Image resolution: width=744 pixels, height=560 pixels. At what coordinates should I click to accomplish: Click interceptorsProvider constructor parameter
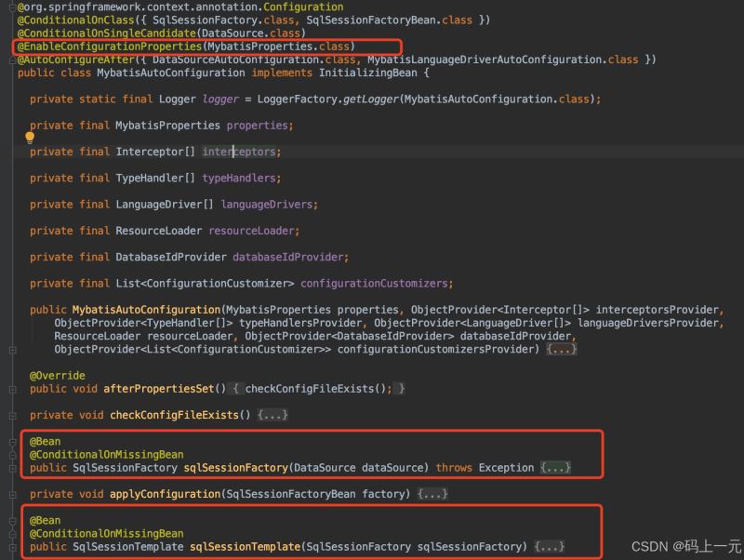point(658,310)
